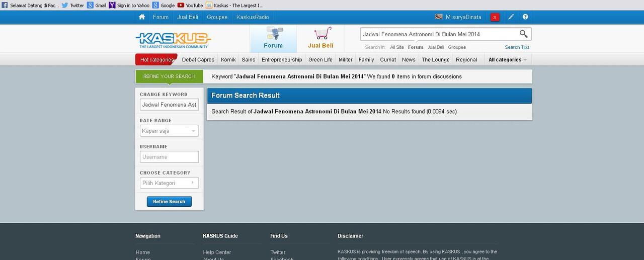The width and height of the screenshot is (644, 260).
Task: Open the Debat Capres category
Action: coord(198,59)
